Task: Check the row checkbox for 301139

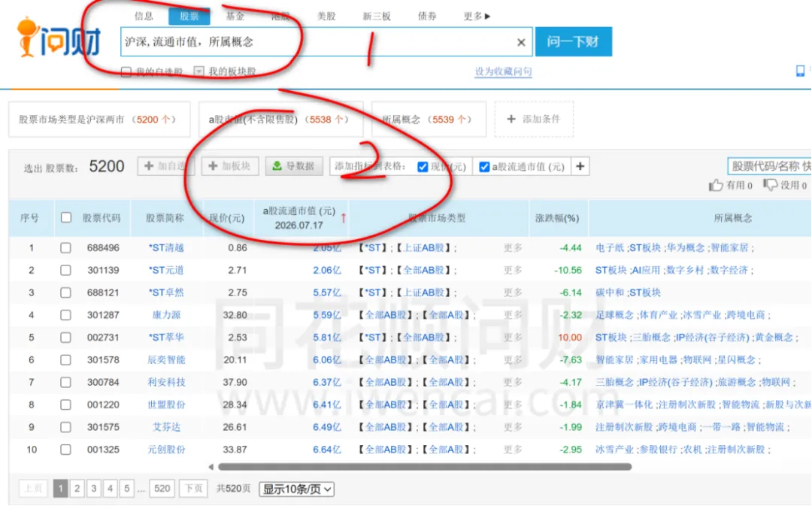Action: [65, 271]
